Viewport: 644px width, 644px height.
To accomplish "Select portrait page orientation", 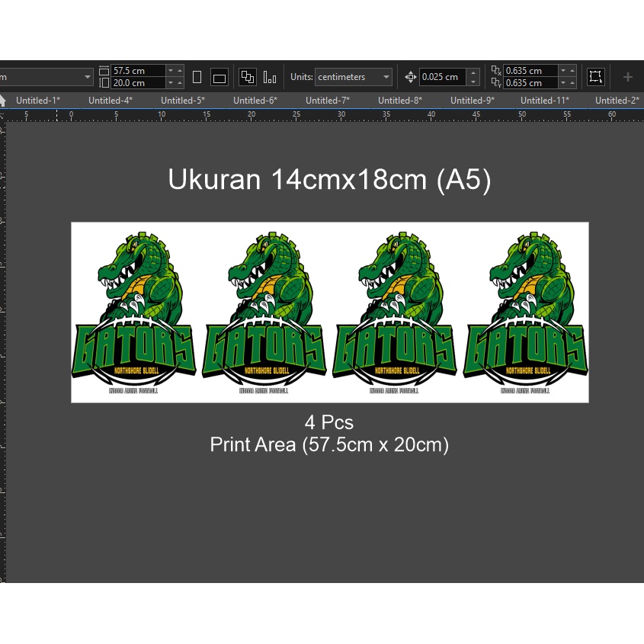I will click(197, 77).
